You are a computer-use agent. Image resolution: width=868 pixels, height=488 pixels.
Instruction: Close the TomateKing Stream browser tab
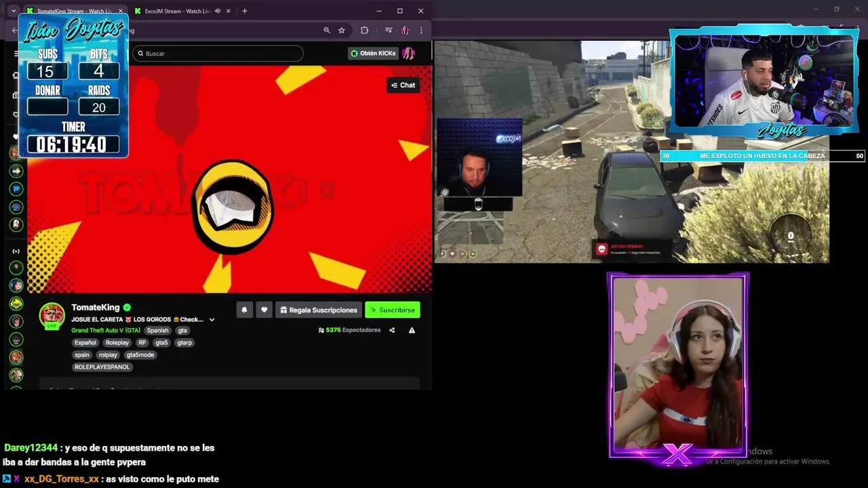click(121, 11)
